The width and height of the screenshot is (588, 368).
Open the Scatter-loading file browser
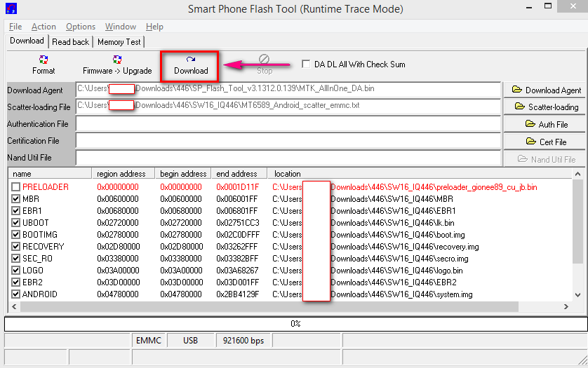coord(545,107)
